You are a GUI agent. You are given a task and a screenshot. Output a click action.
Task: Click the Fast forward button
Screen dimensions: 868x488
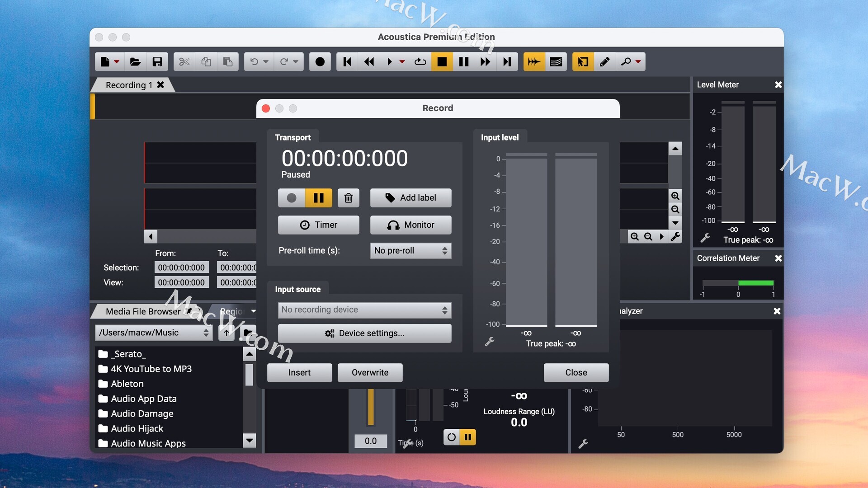point(486,62)
